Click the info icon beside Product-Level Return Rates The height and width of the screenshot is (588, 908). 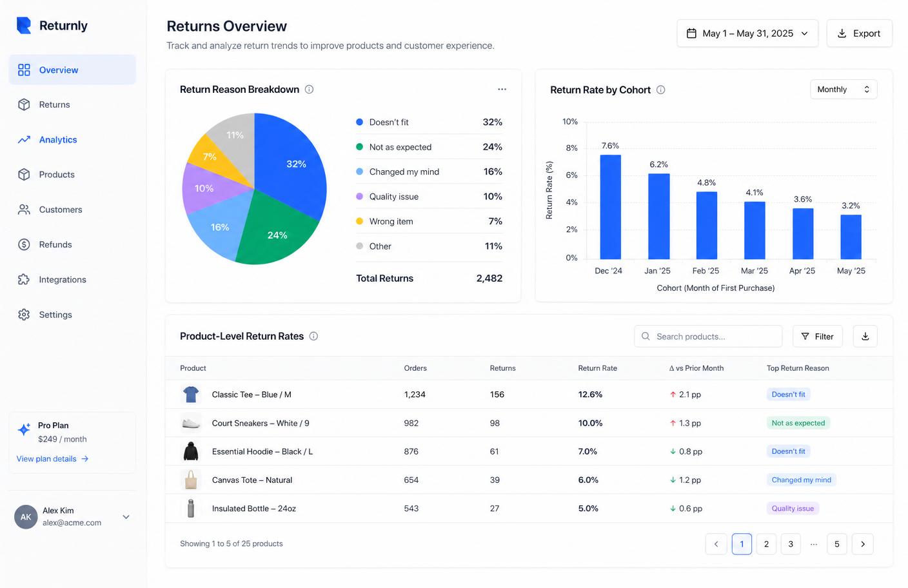tap(313, 336)
